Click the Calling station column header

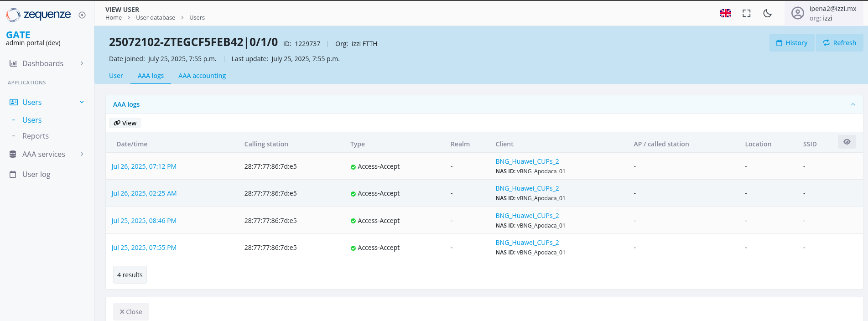[266, 144]
